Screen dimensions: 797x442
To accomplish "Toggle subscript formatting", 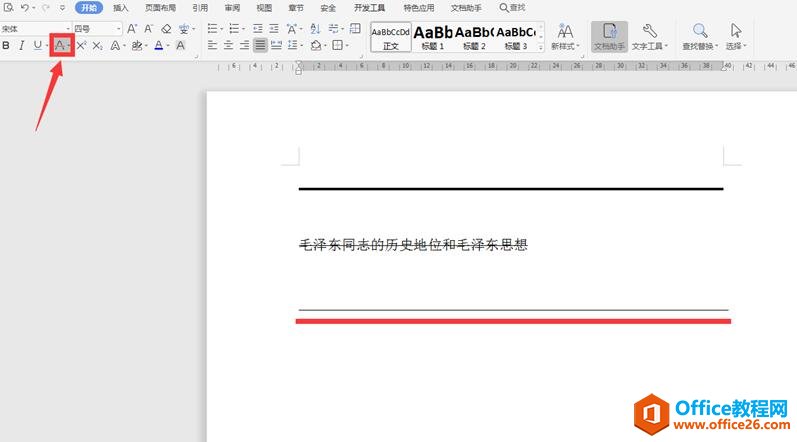I will [98, 46].
